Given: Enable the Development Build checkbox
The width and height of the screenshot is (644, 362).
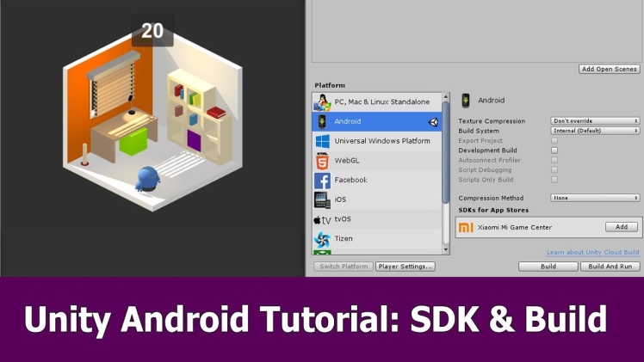Looking at the screenshot, I should click(x=554, y=150).
